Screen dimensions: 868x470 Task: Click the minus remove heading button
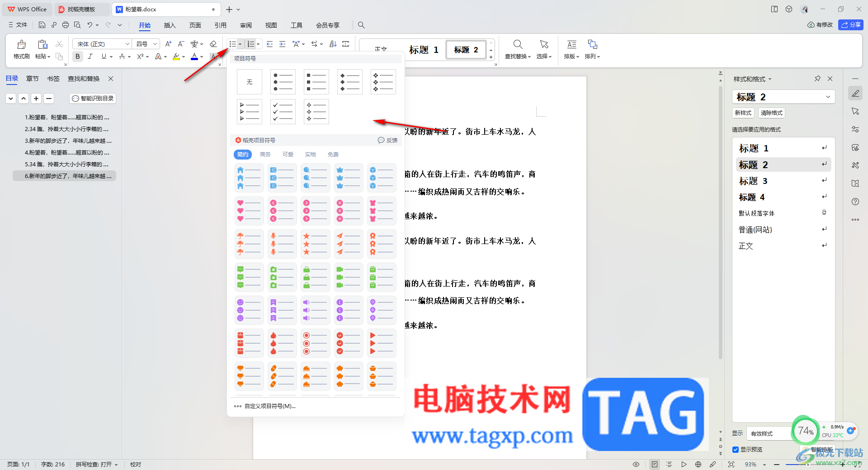click(49, 99)
